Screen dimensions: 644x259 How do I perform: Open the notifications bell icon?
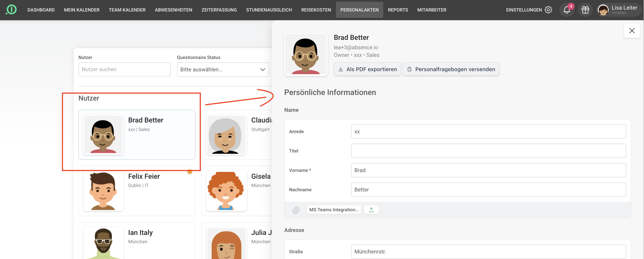pos(566,10)
